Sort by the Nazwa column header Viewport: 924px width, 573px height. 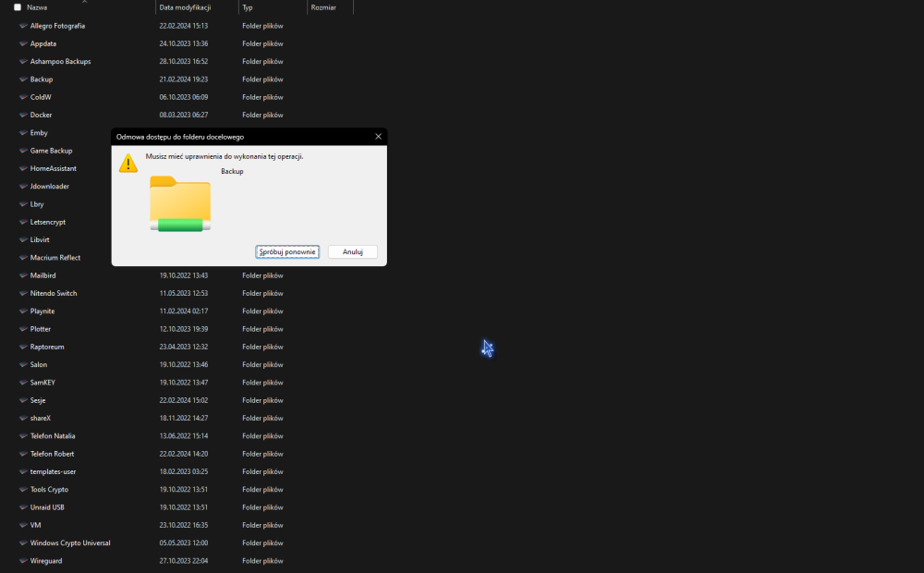[37, 7]
